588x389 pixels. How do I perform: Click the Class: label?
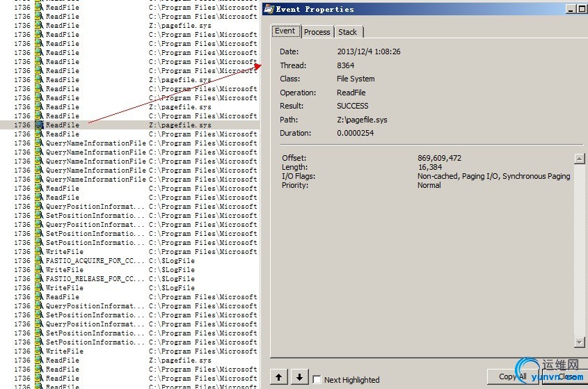pos(290,79)
